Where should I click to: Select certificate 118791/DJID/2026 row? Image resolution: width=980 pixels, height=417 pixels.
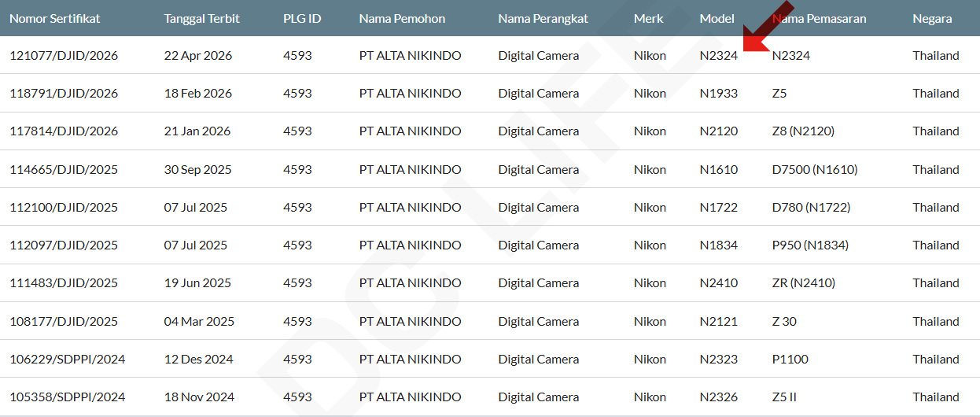[64, 93]
